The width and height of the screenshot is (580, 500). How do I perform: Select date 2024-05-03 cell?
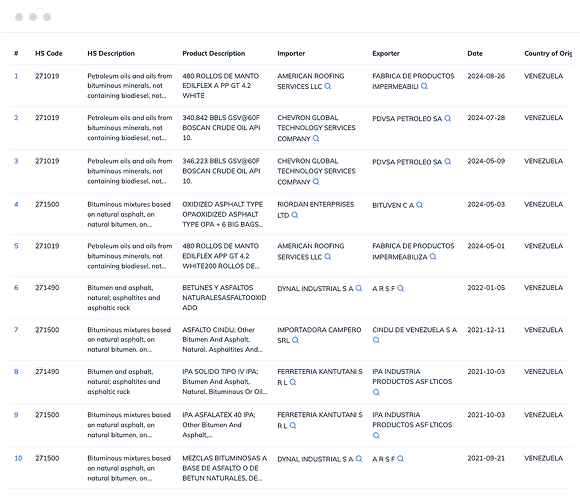tap(486, 204)
